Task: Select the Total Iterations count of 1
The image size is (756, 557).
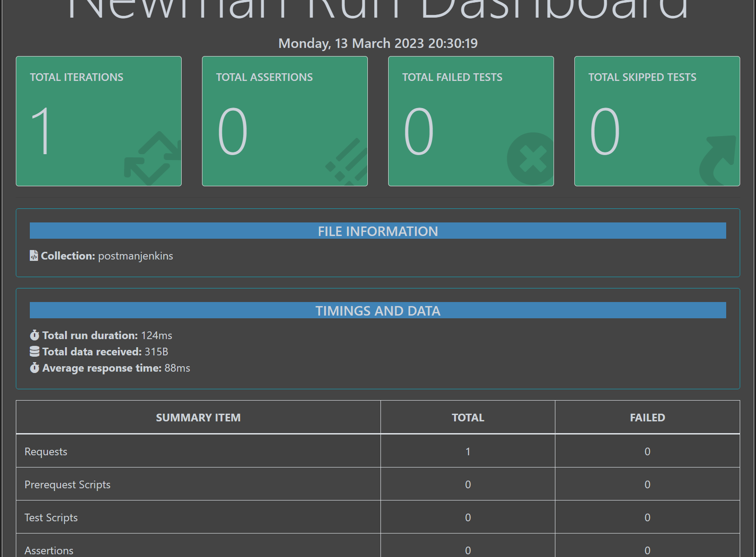Action: (43, 130)
